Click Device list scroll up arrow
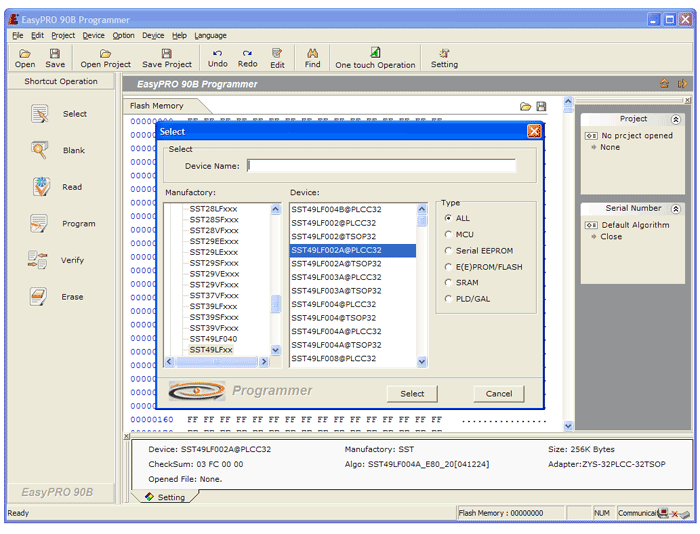 pos(422,209)
